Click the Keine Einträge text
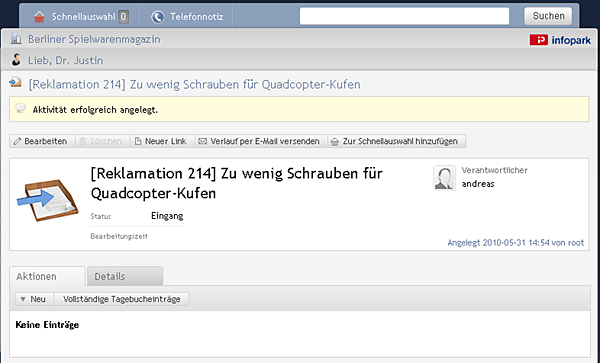 point(47,325)
